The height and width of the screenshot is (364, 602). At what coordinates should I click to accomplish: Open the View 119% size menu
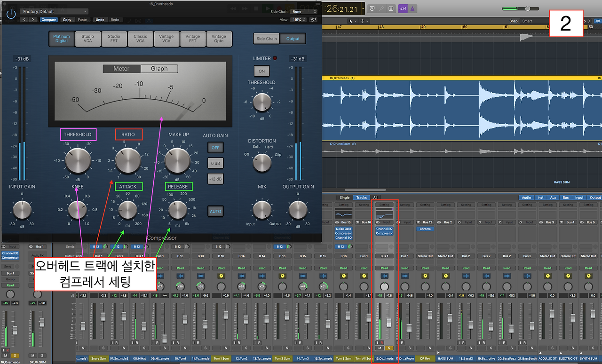point(299,20)
